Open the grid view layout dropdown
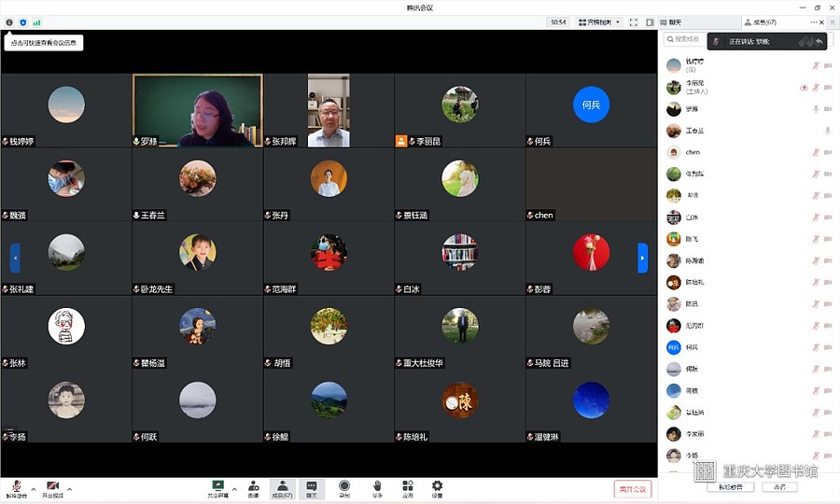This screenshot has height=504, width=840. pyautogui.click(x=599, y=22)
